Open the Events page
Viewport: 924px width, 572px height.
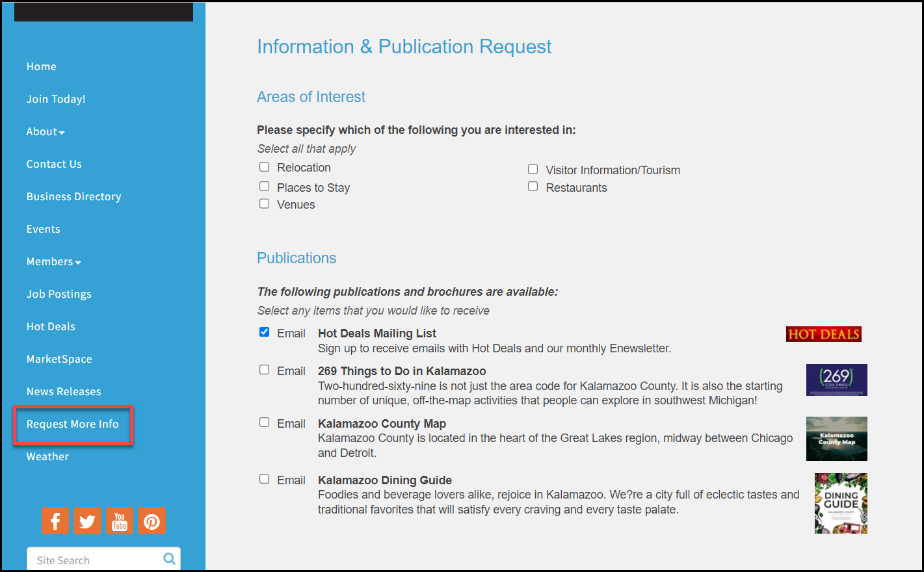point(44,229)
